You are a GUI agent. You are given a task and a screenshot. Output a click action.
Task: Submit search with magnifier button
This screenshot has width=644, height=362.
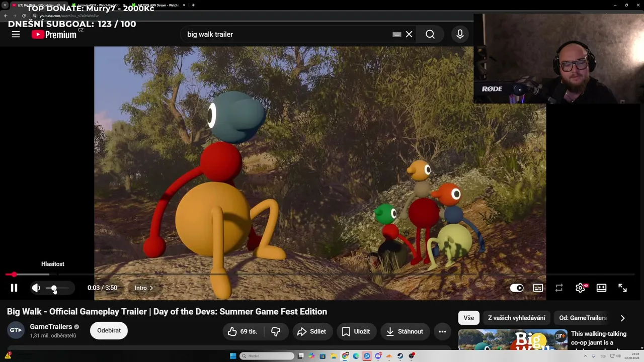tap(430, 34)
